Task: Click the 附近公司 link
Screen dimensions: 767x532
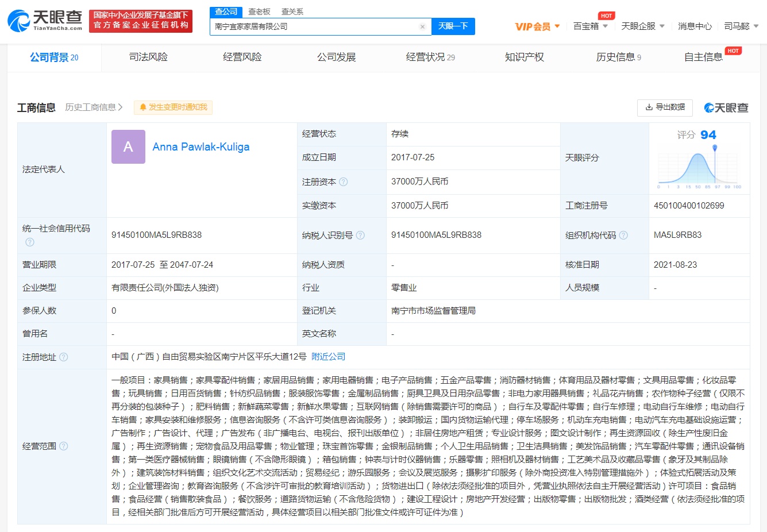Action: [329, 357]
